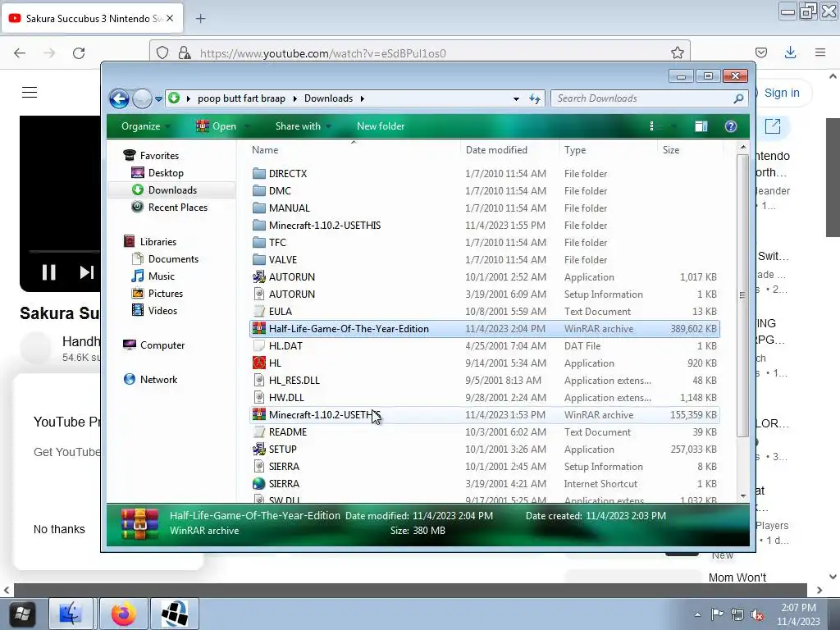Select Favorites in navigation pane
The width and height of the screenshot is (840, 630).
[x=159, y=155]
